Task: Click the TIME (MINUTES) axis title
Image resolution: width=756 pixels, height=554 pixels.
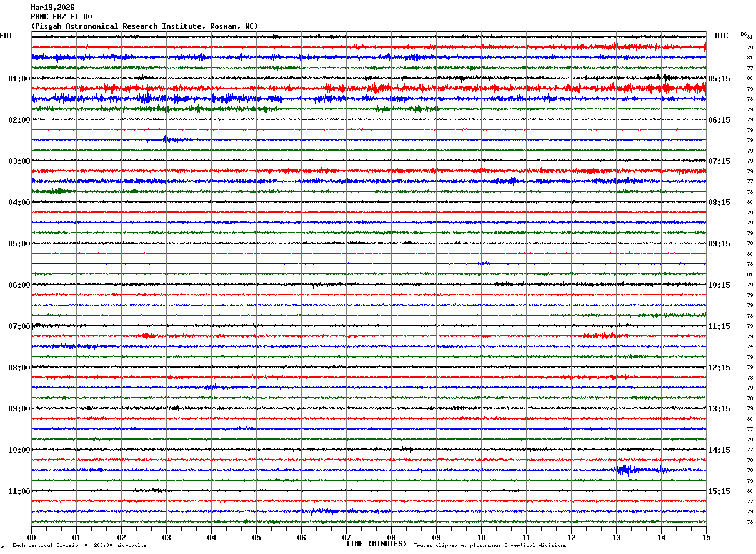Action: click(376, 544)
